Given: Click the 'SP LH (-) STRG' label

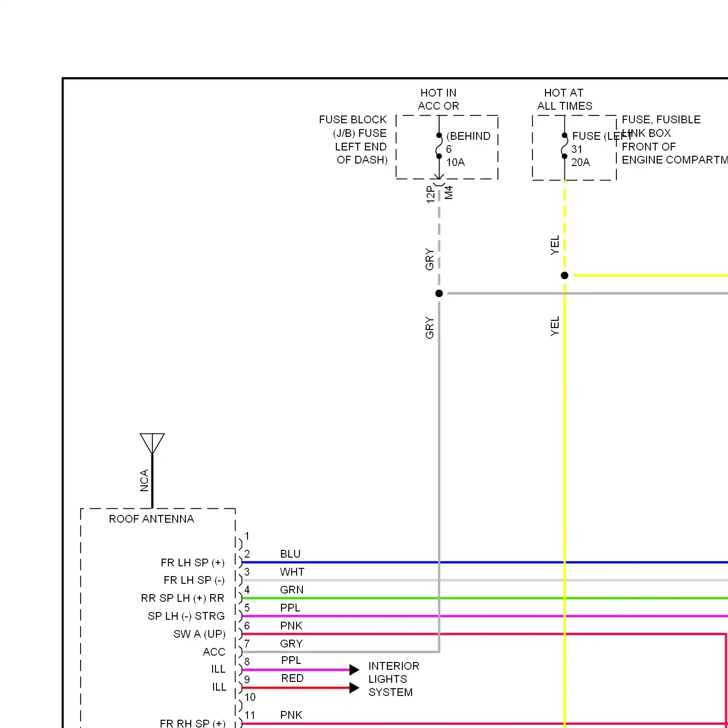Looking at the screenshot, I should [x=186, y=616].
